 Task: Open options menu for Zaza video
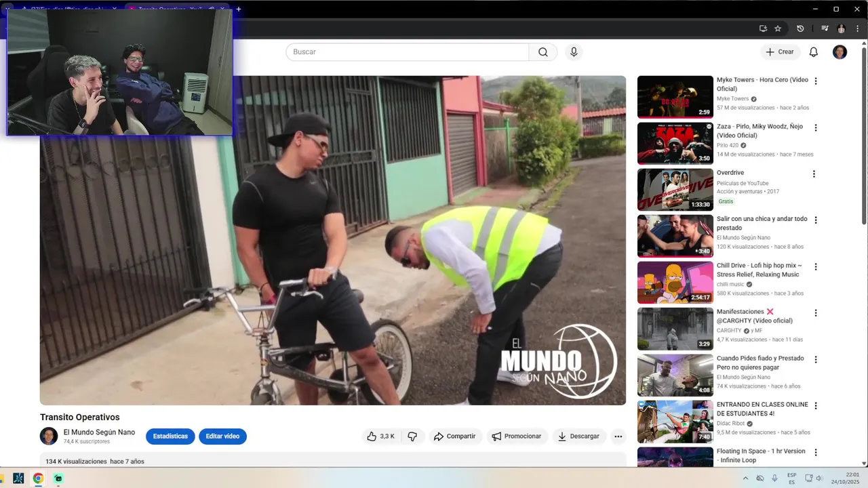pyautogui.click(x=816, y=127)
